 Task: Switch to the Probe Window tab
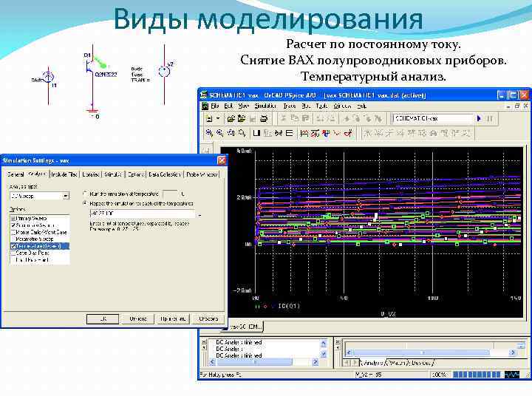(202, 174)
